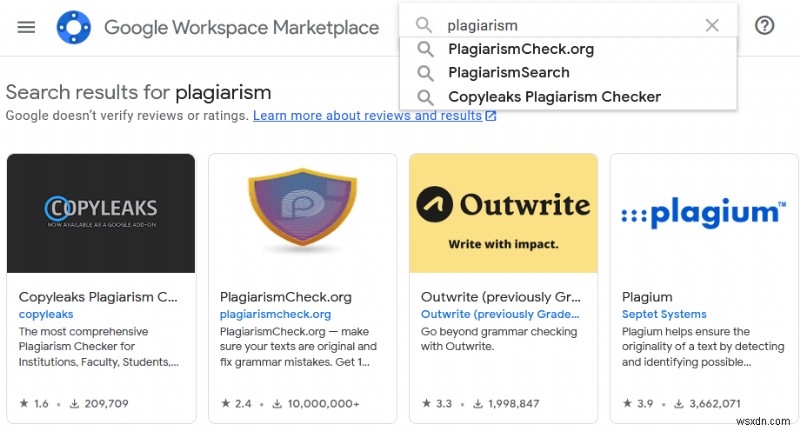Click the download icon next to 1,998,847
The image size is (800, 430).
478,403
